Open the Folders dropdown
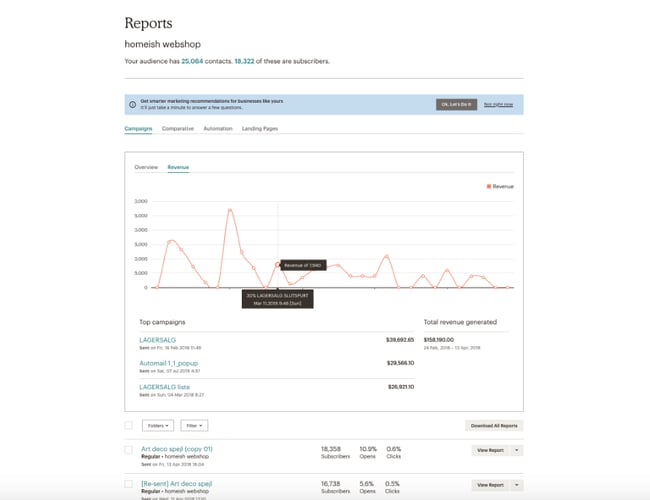The width and height of the screenshot is (650, 500). tap(158, 425)
